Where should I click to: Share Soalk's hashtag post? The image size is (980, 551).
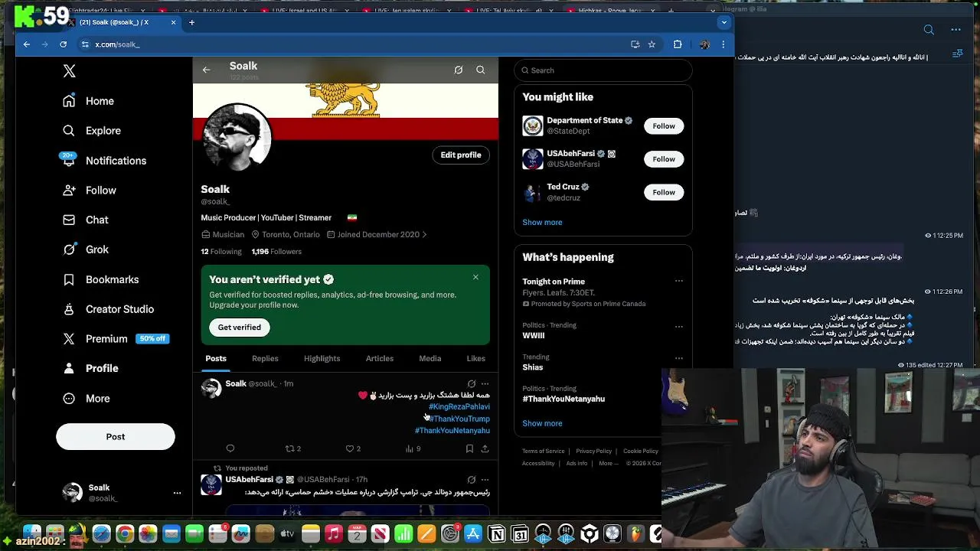(485, 448)
